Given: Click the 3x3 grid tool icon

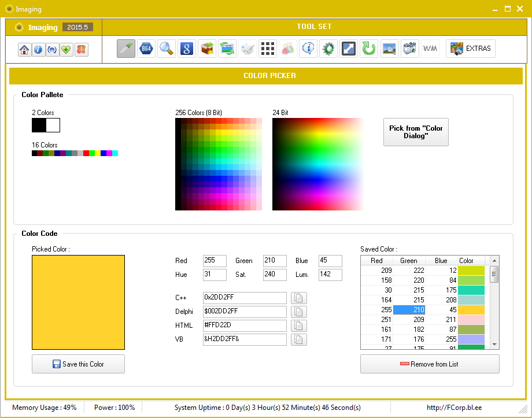Looking at the screenshot, I should (267, 49).
